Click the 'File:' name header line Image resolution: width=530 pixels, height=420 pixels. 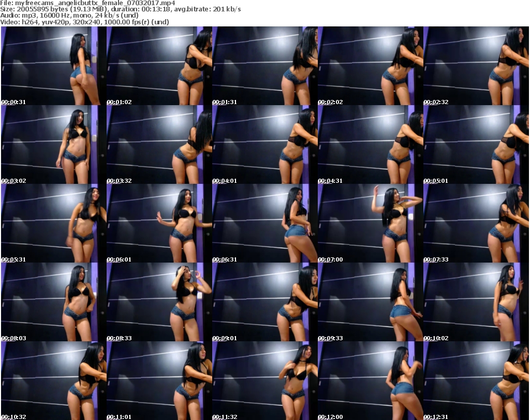[x=87, y=3]
